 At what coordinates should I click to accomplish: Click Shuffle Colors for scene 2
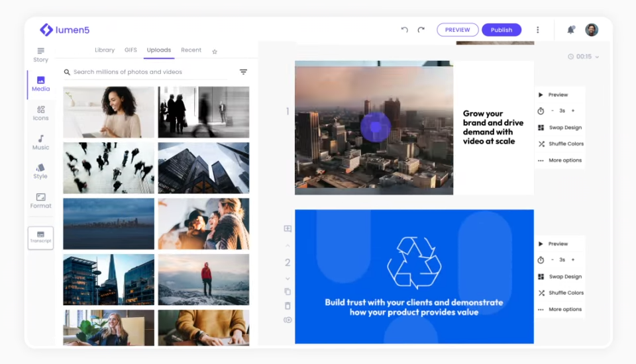pos(561,293)
